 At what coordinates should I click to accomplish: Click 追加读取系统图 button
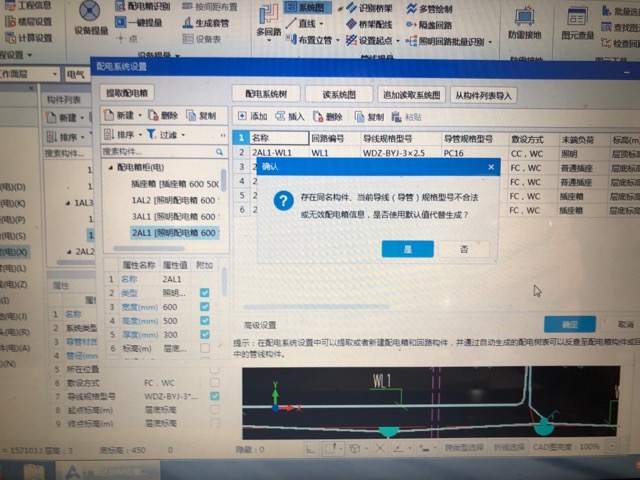411,95
